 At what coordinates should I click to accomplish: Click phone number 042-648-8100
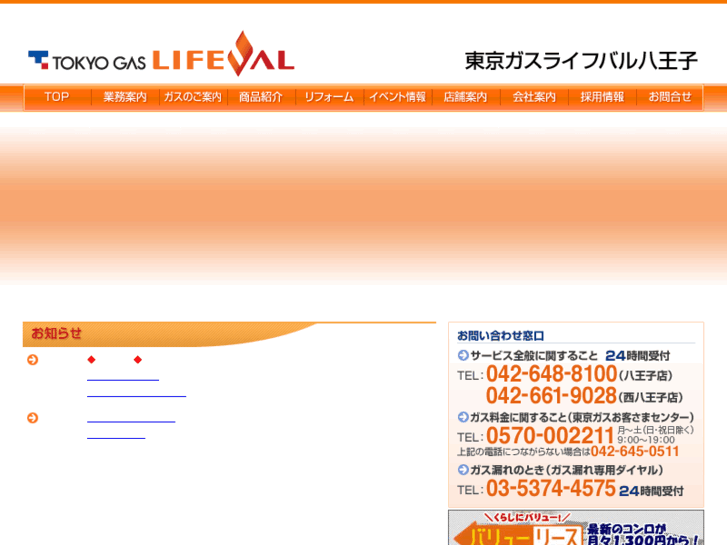pos(551,374)
